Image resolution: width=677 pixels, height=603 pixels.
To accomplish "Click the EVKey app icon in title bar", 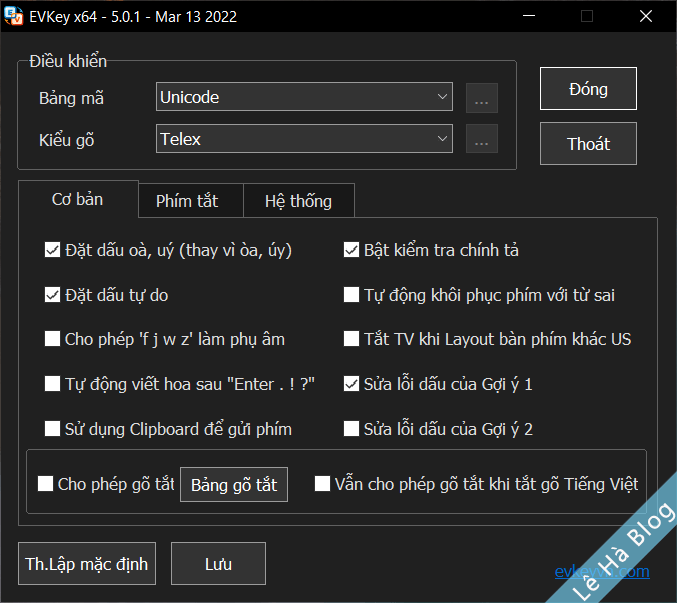I will [x=13, y=16].
